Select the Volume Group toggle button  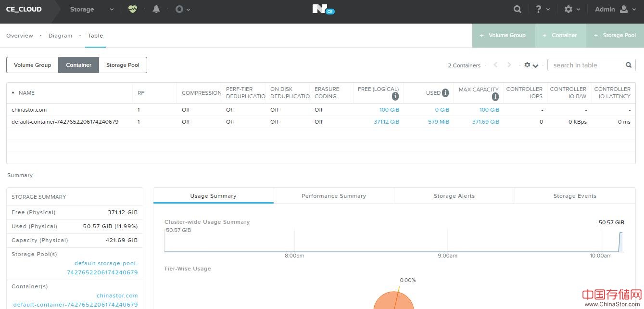(32, 65)
